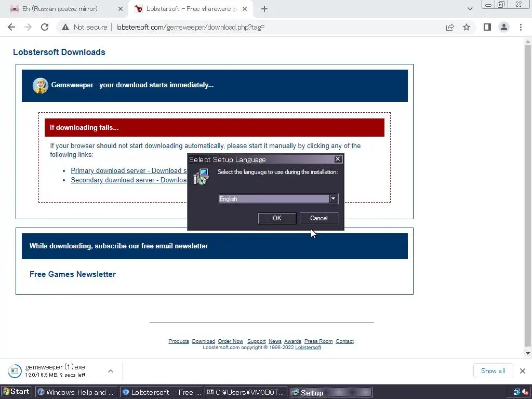Select the Lobstersoft Free shareware tab
The image size is (532, 399).
190,9
